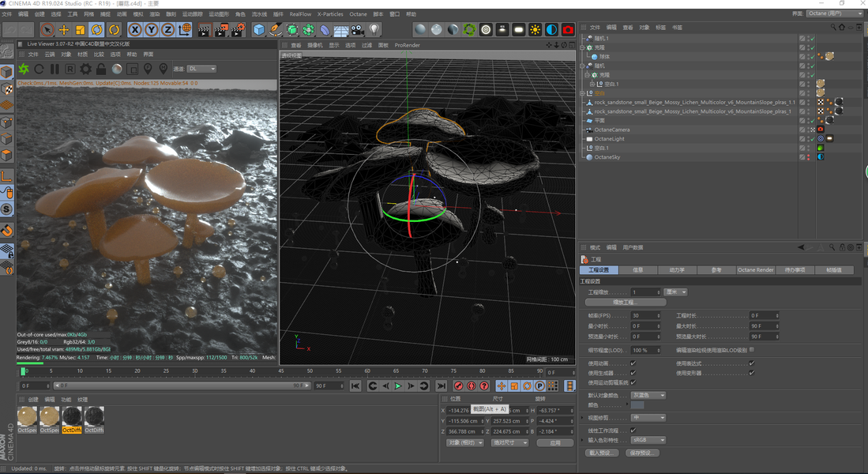Open the 灰蓝色 default color dropdown
The height and width of the screenshot is (474, 868).
point(648,395)
